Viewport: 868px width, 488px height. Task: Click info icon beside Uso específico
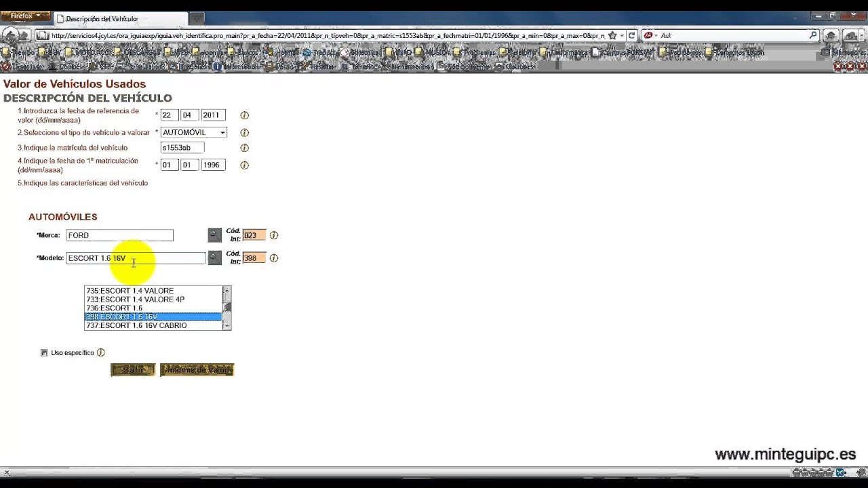point(101,352)
